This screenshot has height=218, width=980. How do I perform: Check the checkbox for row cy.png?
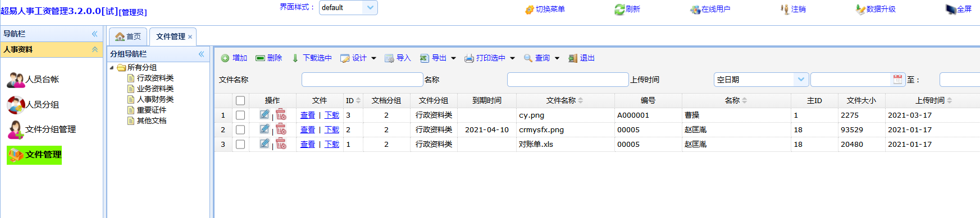(240, 115)
